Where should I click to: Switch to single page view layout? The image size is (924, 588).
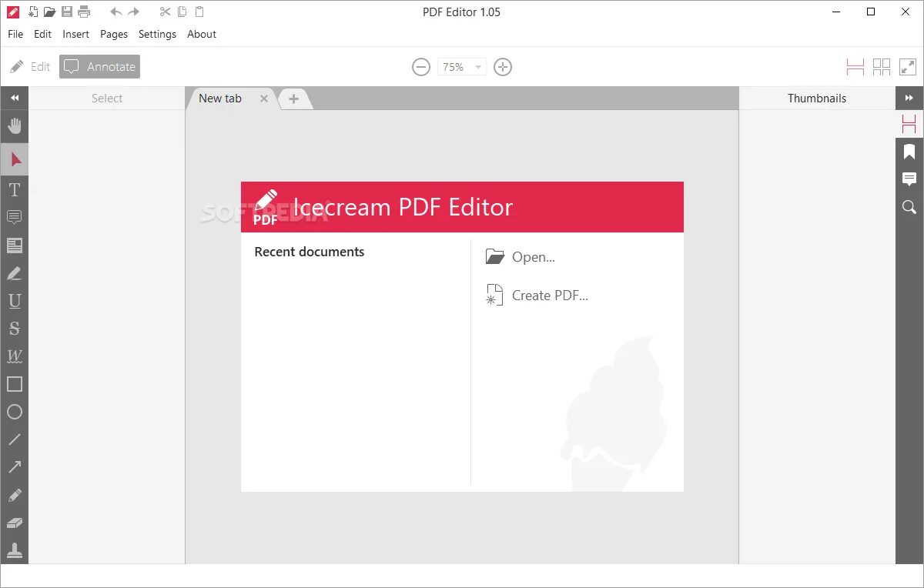click(x=855, y=67)
